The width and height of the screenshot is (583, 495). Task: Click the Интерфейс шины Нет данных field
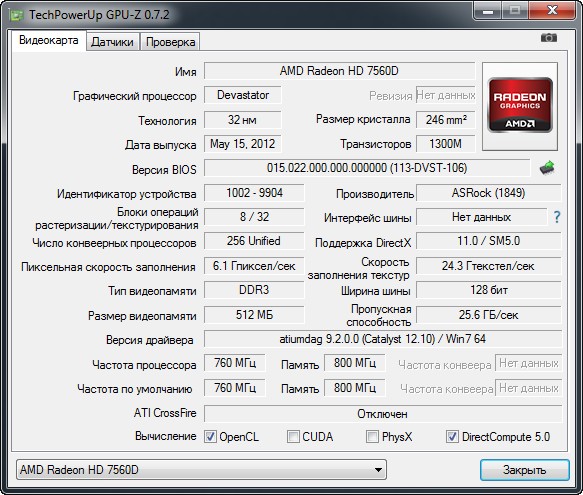click(x=481, y=217)
